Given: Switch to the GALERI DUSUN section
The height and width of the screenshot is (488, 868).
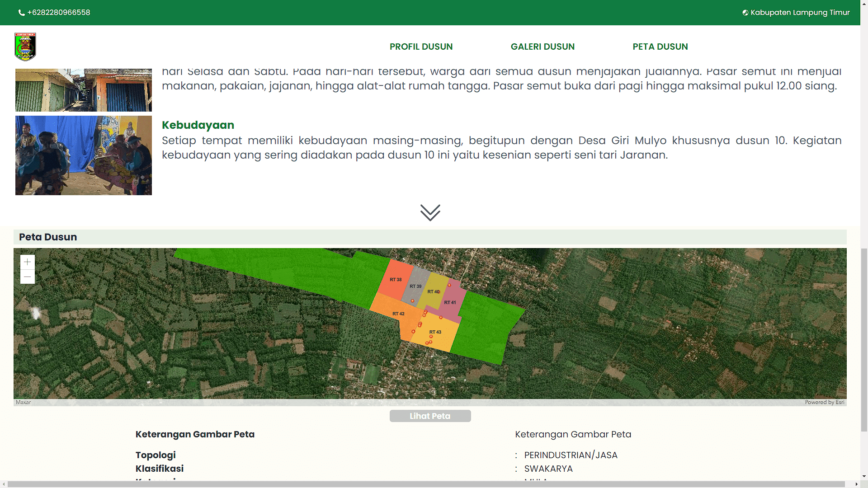Looking at the screenshot, I should (x=542, y=47).
